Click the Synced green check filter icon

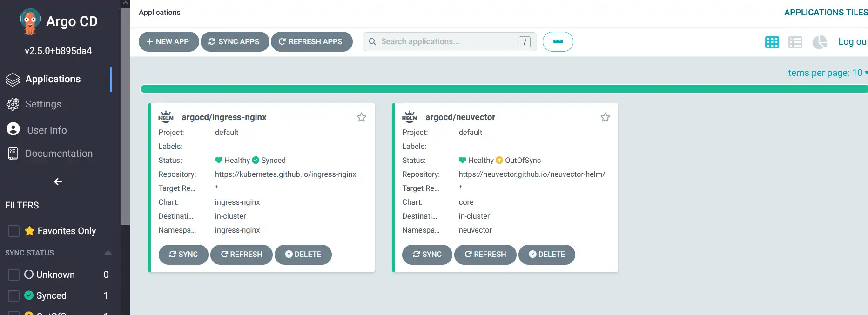click(29, 295)
